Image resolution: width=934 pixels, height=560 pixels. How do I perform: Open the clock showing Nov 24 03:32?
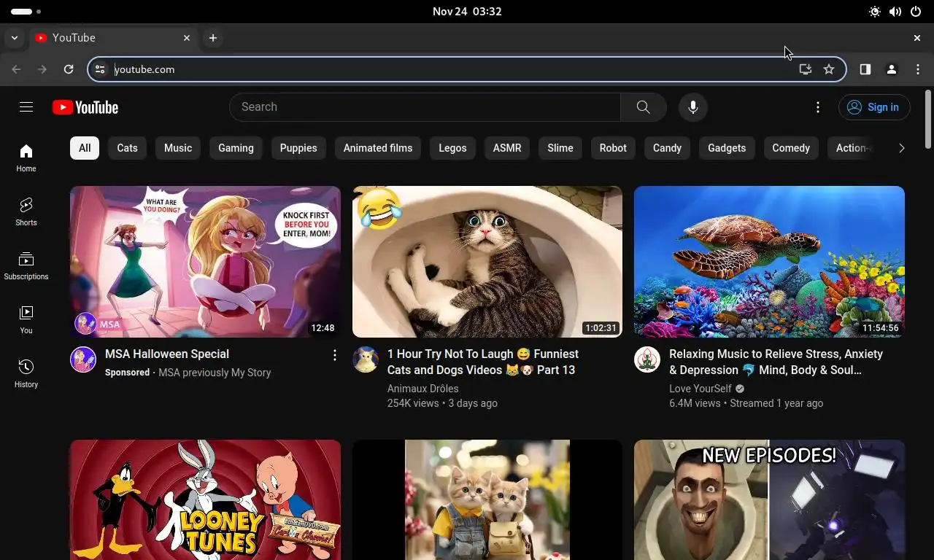pyautogui.click(x=467, y=12)
